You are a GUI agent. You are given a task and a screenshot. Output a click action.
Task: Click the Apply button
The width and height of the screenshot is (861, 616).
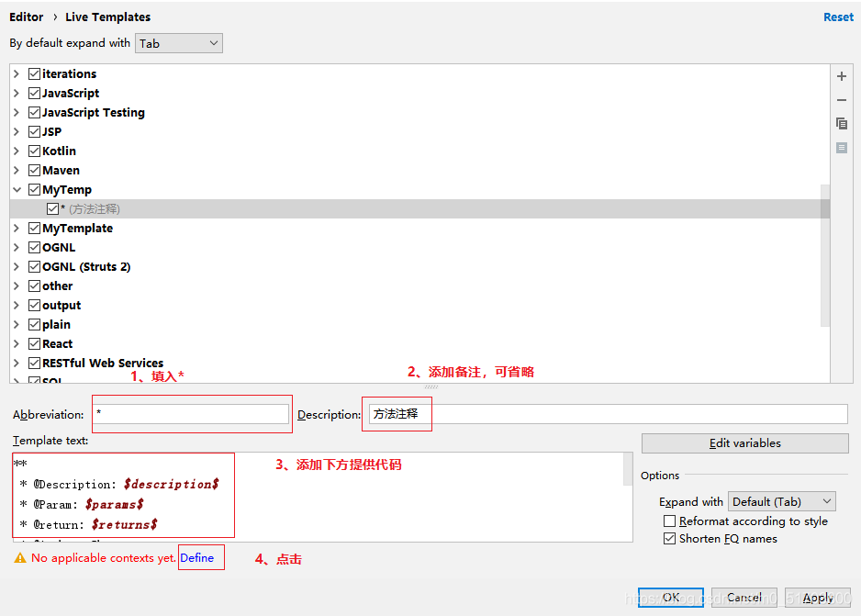[818, 598]
